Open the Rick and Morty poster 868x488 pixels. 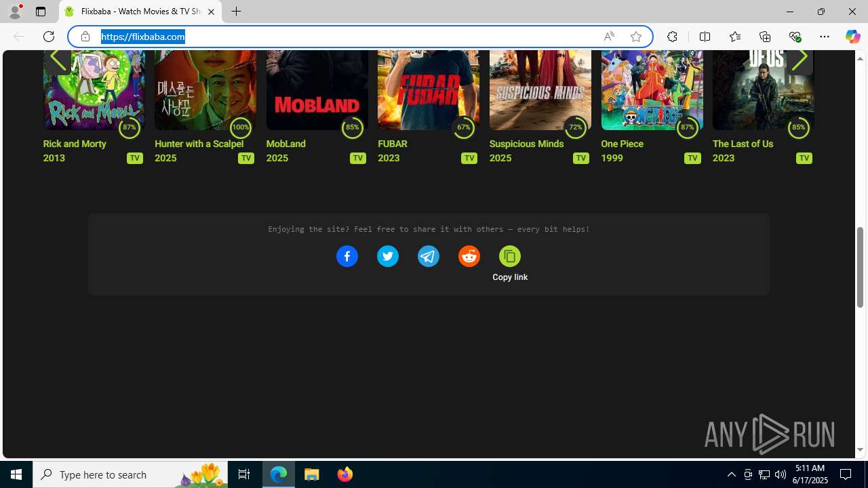94,89
